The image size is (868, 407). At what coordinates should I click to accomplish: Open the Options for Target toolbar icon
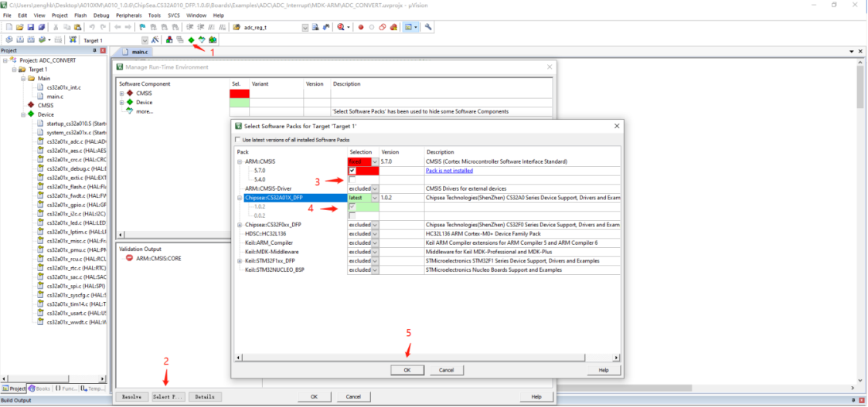[x=155, y=39]
